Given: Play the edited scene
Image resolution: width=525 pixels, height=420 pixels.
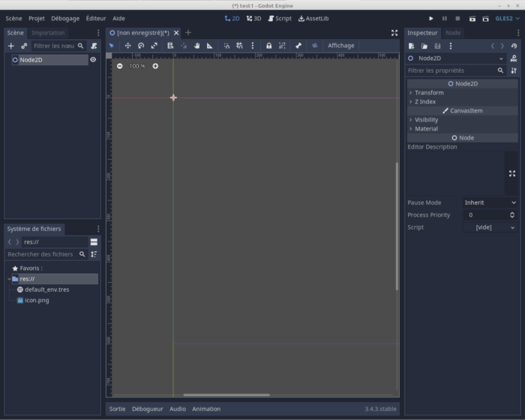Looking at the screenshot, I should (x=472, y=19).
